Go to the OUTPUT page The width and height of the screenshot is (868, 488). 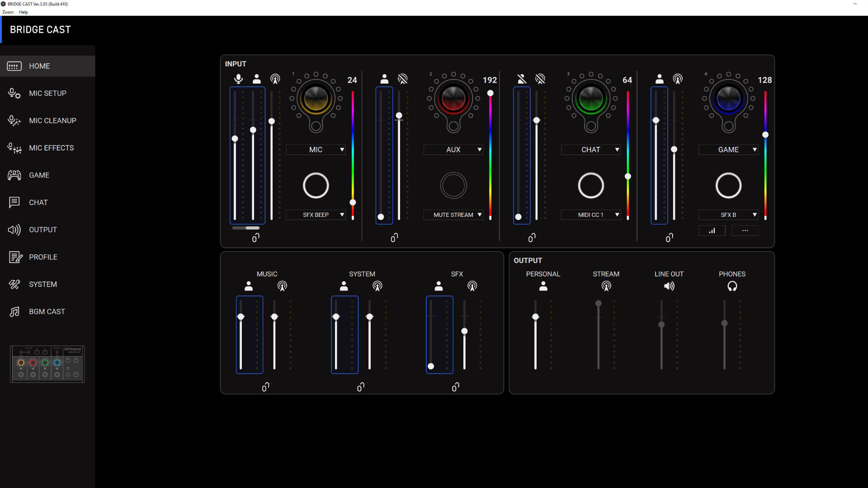click(47, 230)
